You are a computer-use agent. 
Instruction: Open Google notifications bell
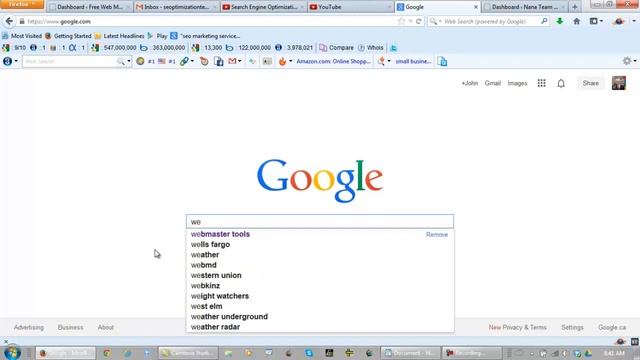tap(561, 83)
